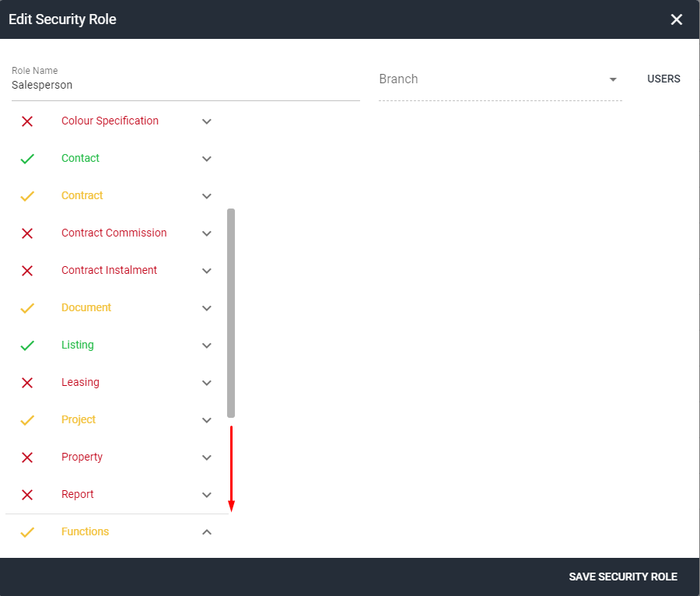This screenshot has height=596, width=700.
Task: Expand the Contract section
Action: pyautogui.click(x=206, y=196)
